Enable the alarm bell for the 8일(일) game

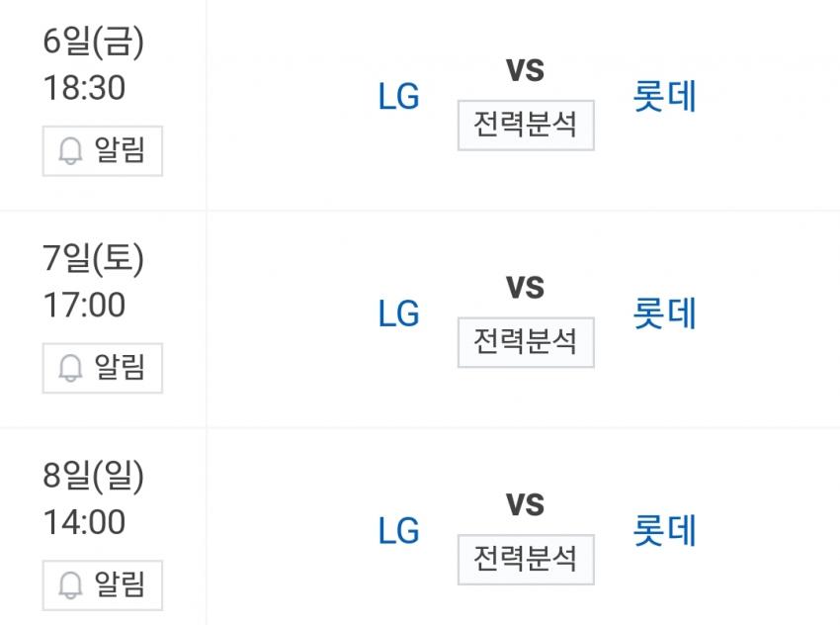click(70, 585)
